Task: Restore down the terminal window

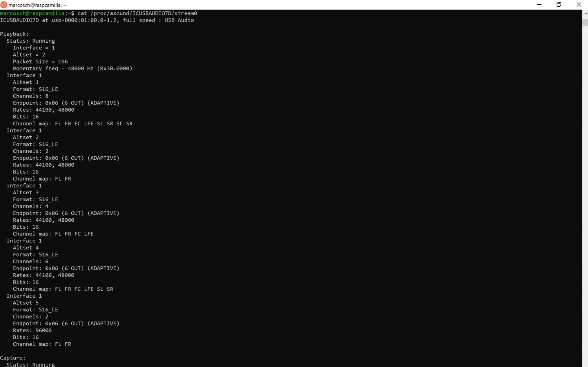Action: coord(559,5)
